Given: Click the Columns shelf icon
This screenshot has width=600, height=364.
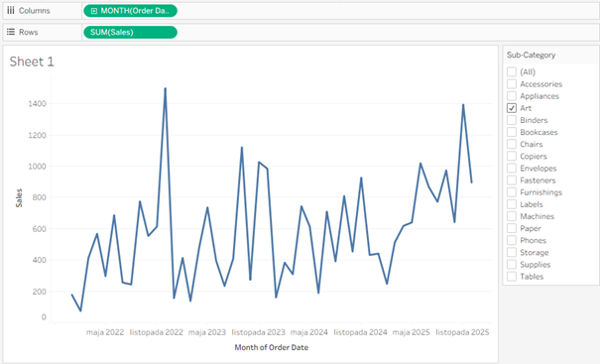Looking at the screenshot, I should [11, 11].
